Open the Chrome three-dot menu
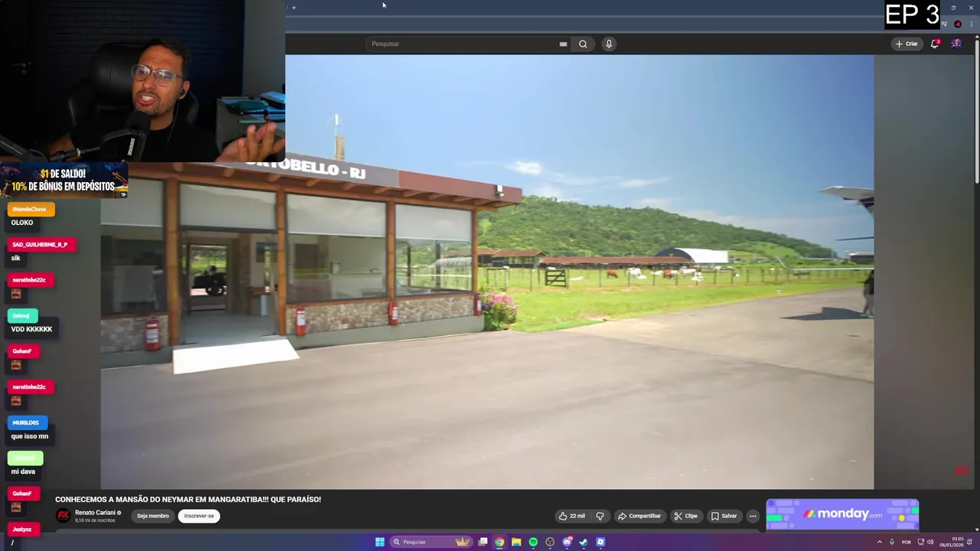Viewport: 980px width, 551px height. [971, 24]
